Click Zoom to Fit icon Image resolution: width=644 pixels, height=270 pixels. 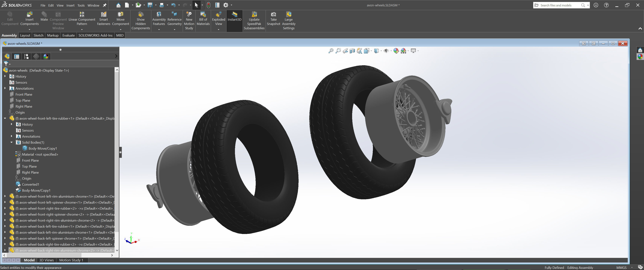[331, 51]
